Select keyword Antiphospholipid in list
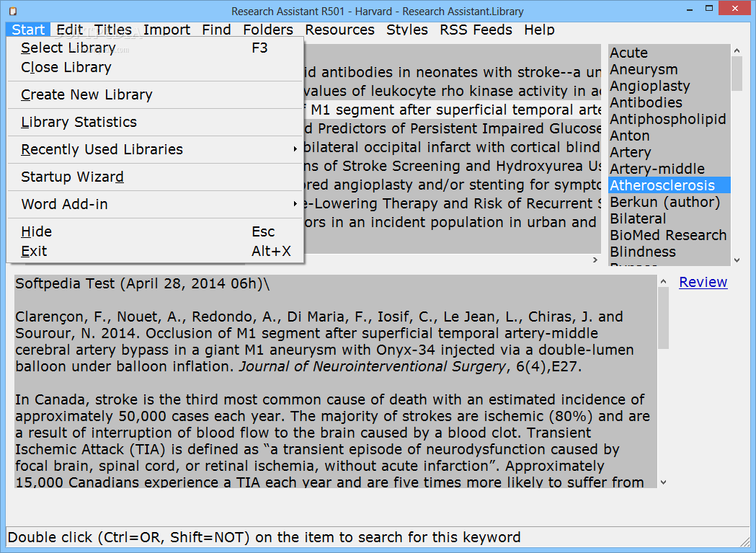This screenshot has height=553, width=756. (x=670, y=119)
